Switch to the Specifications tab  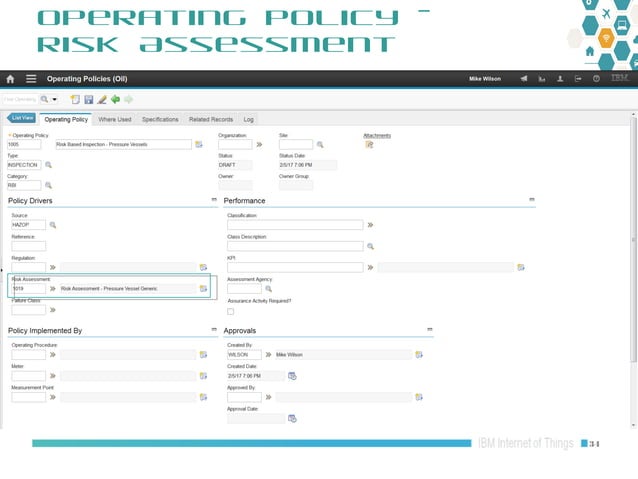(x=160, y=119)
